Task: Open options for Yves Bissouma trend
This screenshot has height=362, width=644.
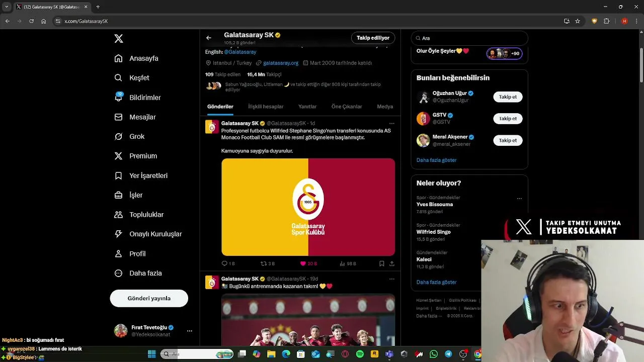Action: (x=519, y=199)
